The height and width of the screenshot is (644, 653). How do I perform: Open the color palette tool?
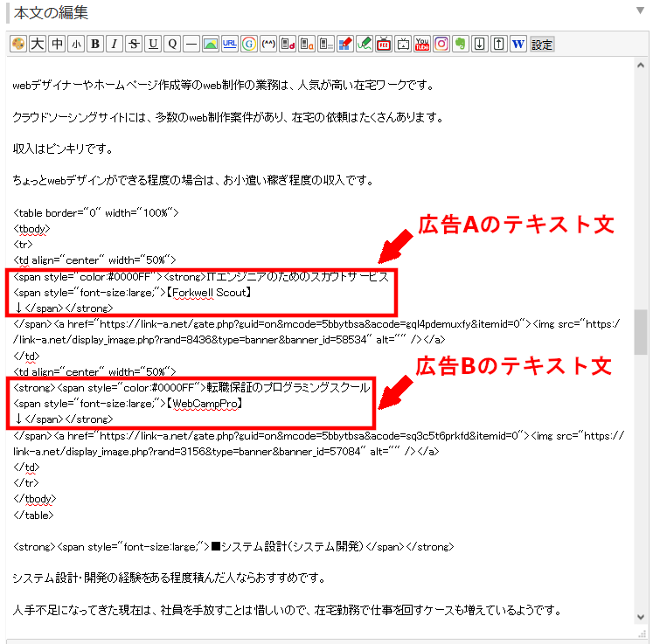point(18,44)
